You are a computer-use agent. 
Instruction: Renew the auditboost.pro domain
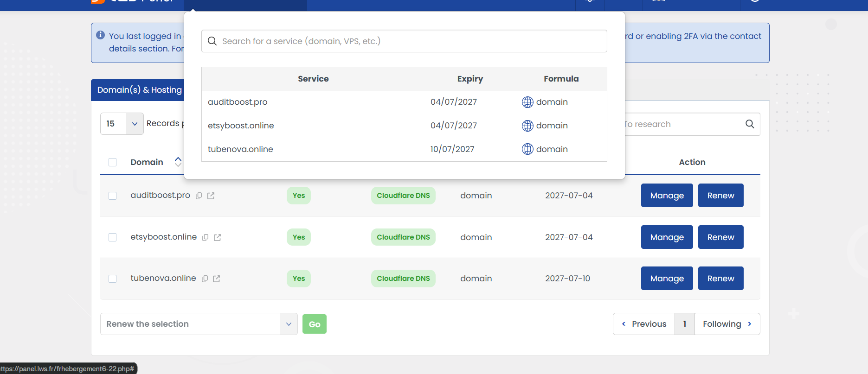[x=720, y=196]
